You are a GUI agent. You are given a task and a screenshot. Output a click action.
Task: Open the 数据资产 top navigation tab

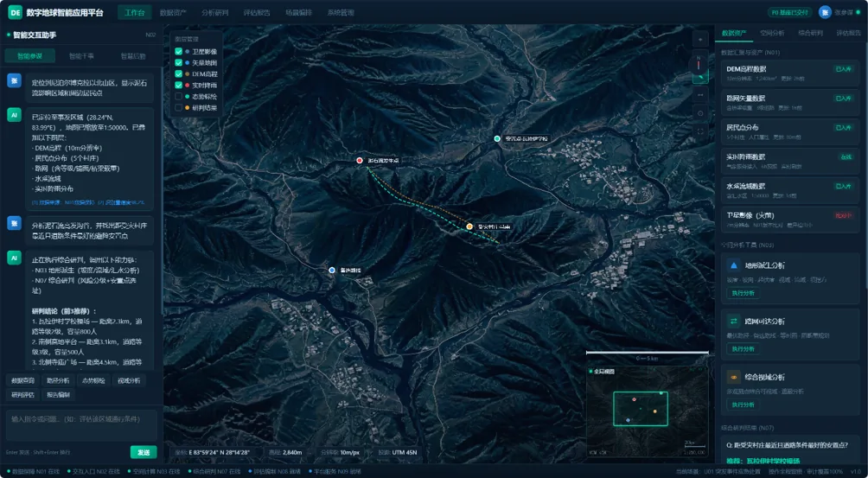(173, 12)
